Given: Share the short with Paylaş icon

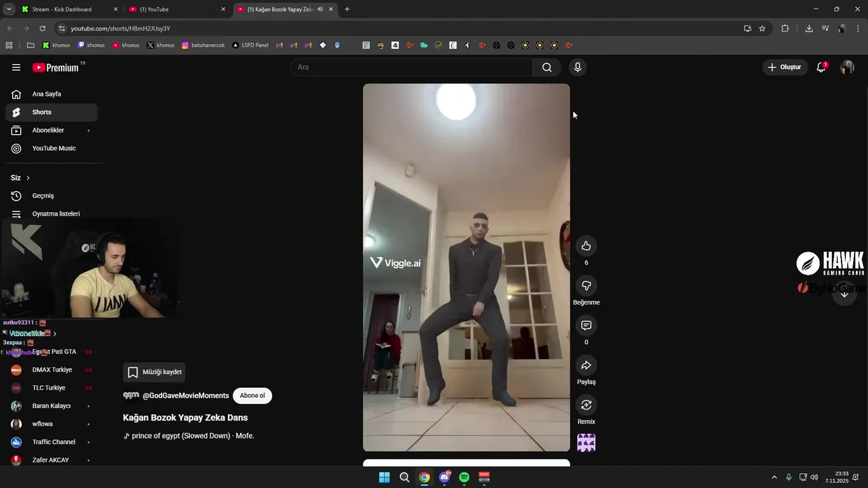Looking at the screenshot, I should [x=587, y=365].
